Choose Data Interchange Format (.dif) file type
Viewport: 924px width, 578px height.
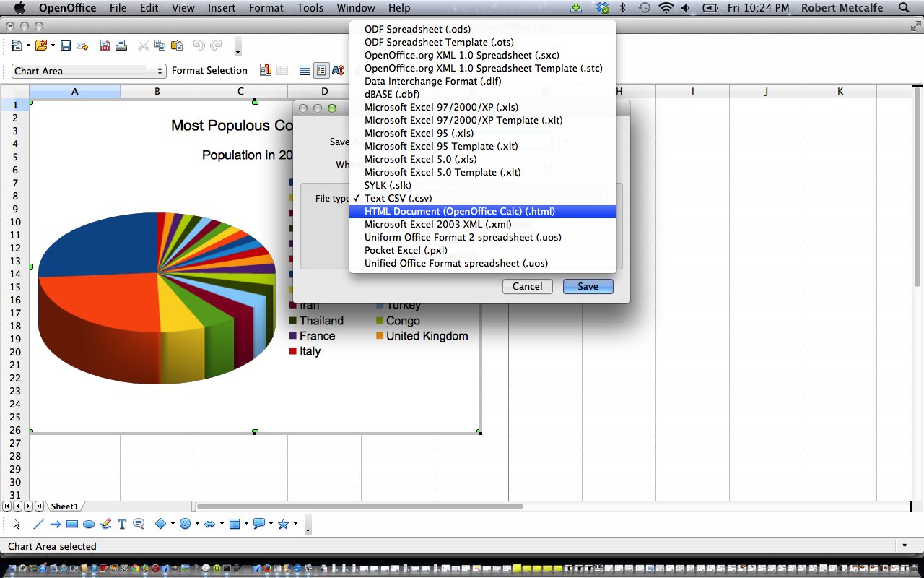pos(483,81)
